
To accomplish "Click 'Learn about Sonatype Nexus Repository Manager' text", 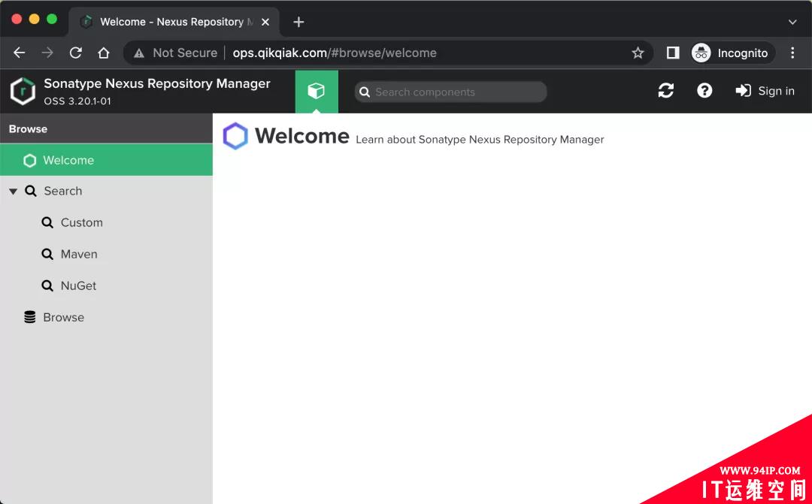I will (480, 140).
